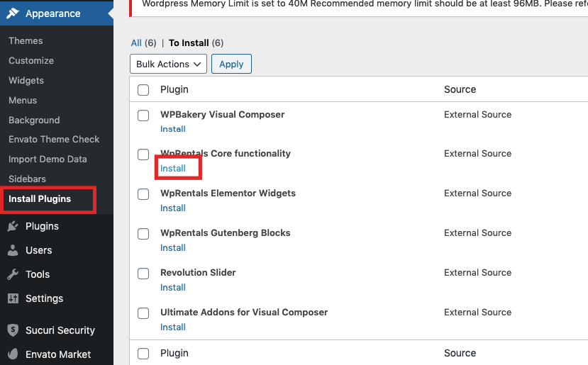
Task: Click the Appearance paintbrush icon
Action: (13, 13)
